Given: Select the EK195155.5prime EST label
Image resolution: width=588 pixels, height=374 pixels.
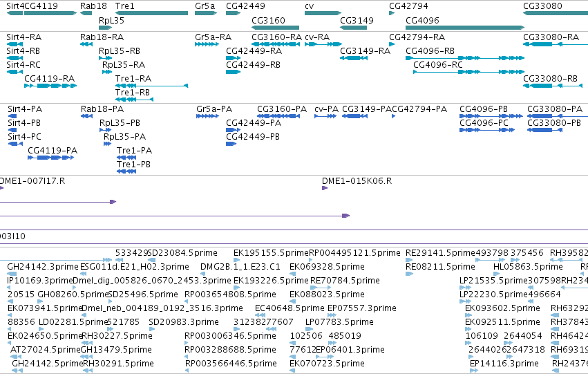Looking at the screenshot, I should (271, 253).
